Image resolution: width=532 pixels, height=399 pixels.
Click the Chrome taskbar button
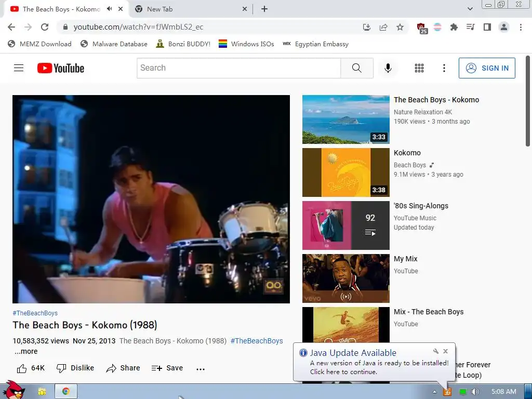click(66, 392)
